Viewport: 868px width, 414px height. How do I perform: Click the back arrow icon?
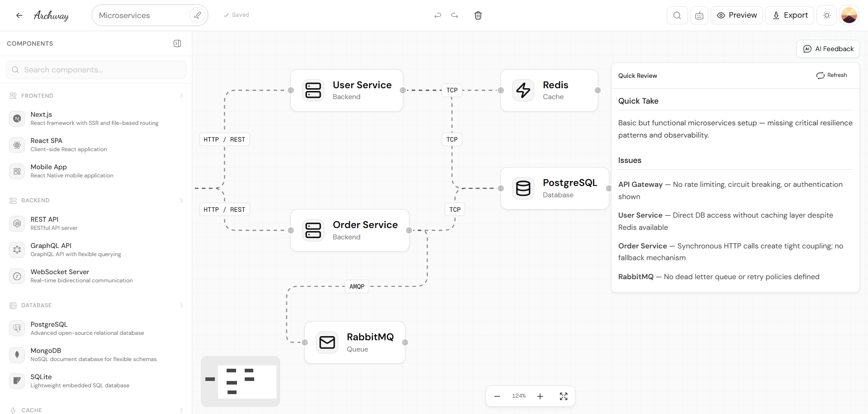click(x=19, y=15)
